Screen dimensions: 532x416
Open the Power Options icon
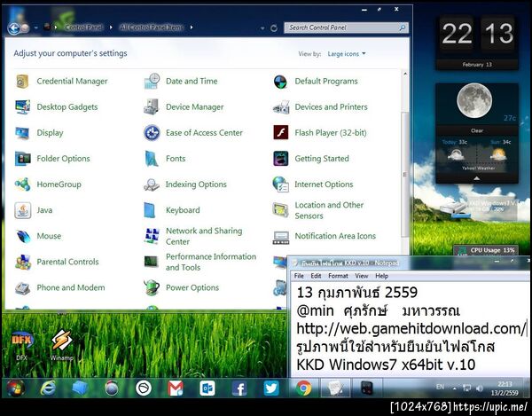pos(152,287)
